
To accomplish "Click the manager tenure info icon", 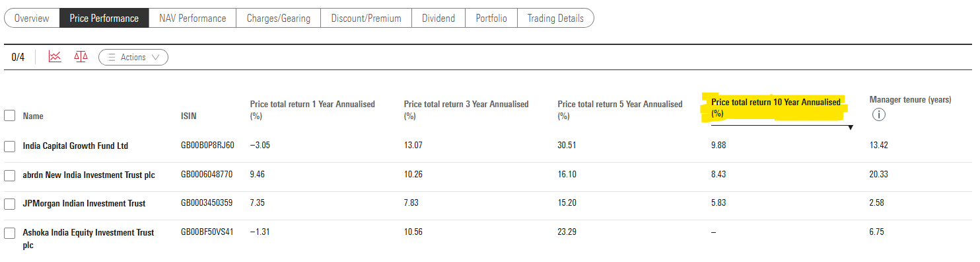I will click(878, 115).
